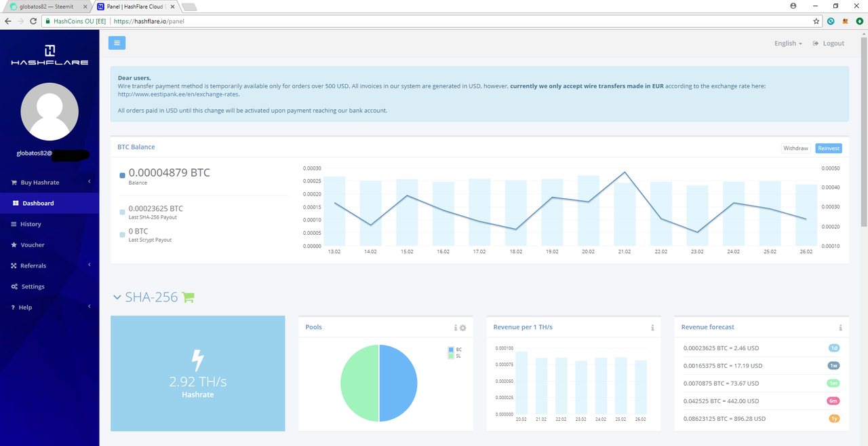Open the Voucher menu item

pos(50,245)
